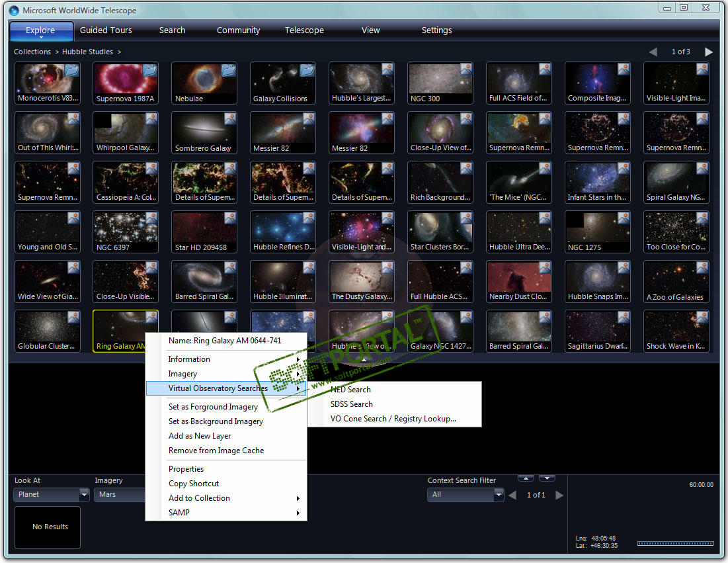Select the Hubble Ultra Dee... thumbnail

[519, 232]
